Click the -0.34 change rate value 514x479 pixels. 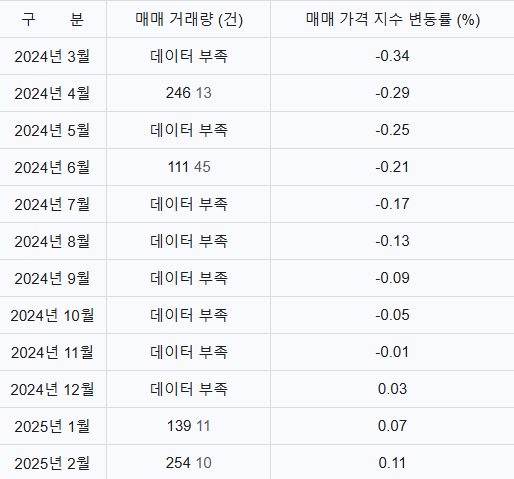pyautogui.click(x=392, y=56)
